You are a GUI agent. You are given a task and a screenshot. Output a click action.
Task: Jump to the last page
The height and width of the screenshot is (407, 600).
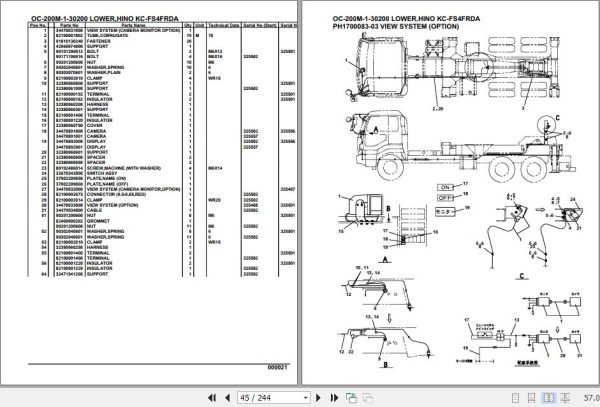pos(334,398)
